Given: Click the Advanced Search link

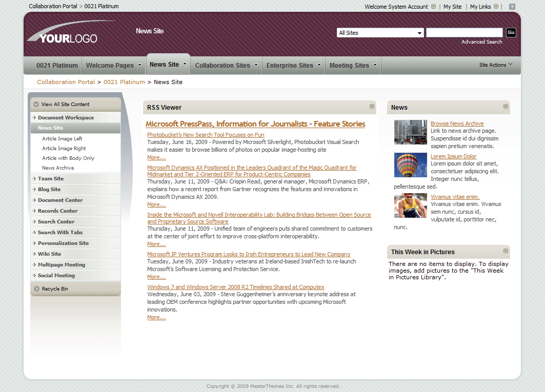Looking at the screenshot, I should coord(481,42).
